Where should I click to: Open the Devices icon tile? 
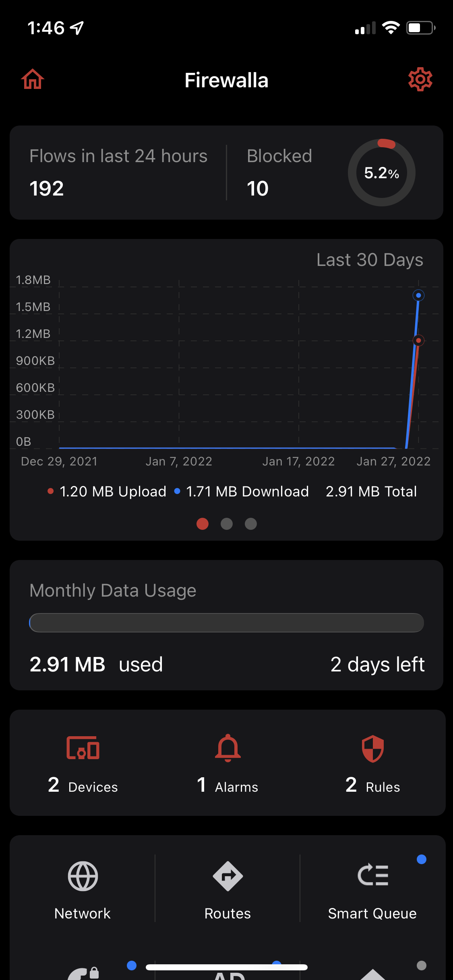click(83, 748)
